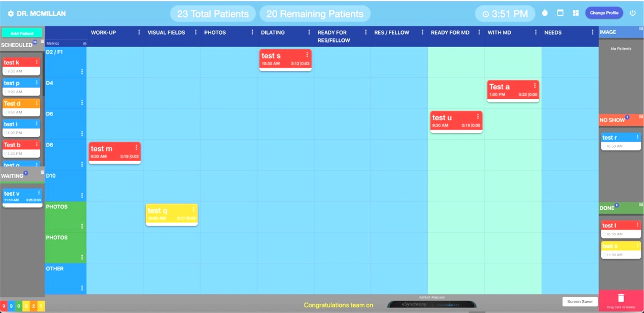Select the test r no-show patient card

621,142
